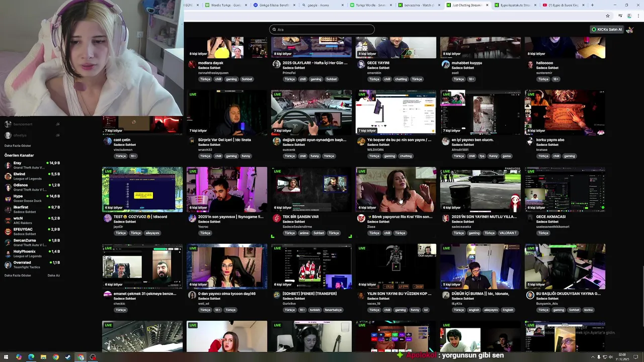Viewport: 644px width, 362px height.
Task: Open the 'korku yayını abo' stream thumbnail
Action: click(x=565, y=112)
